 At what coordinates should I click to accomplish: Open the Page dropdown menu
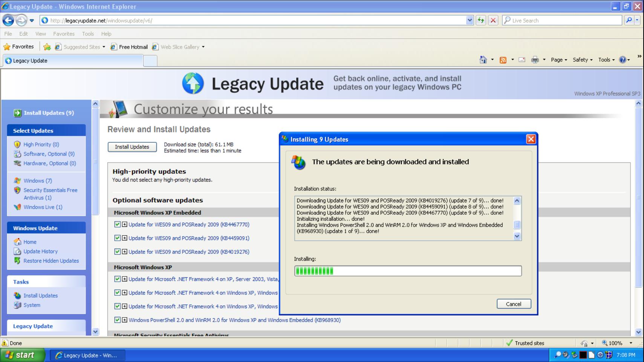[559, 60]
